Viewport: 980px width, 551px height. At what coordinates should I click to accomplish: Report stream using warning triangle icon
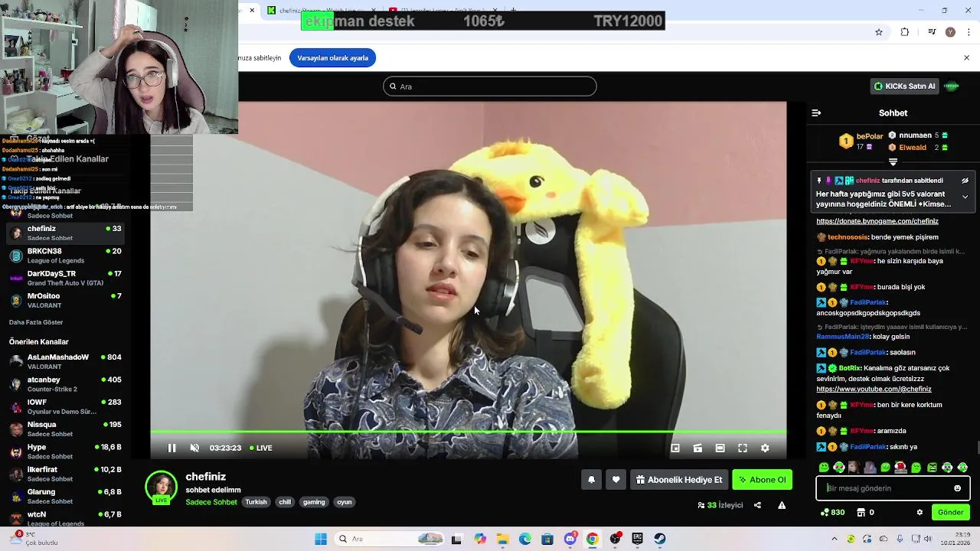tap(782, 505)
